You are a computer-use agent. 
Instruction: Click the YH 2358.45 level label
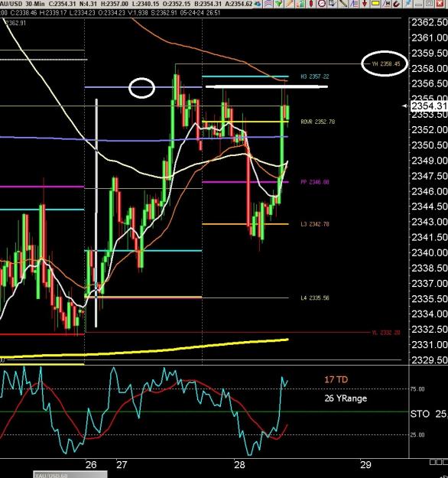pos(386,63)
